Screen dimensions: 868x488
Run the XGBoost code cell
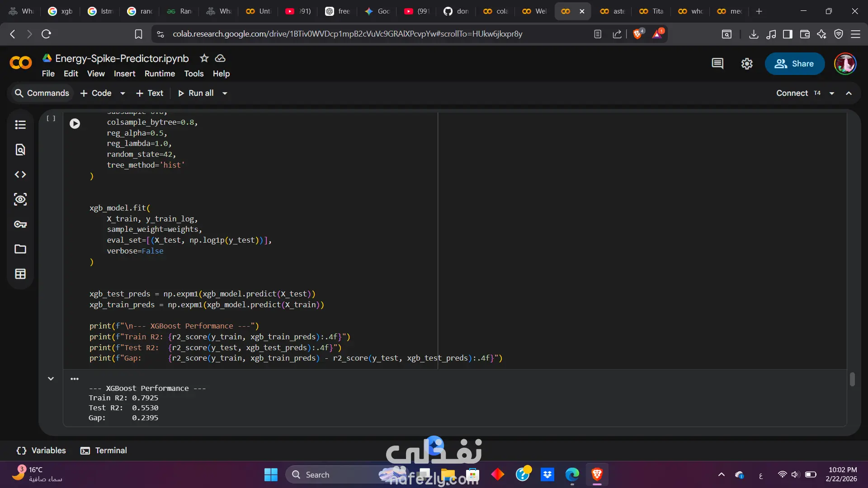coord(75,123)
